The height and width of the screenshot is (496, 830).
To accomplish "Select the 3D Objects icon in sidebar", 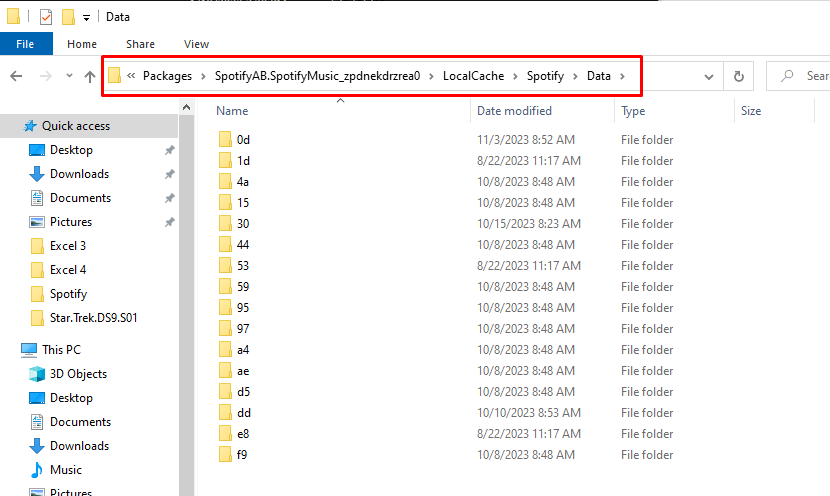I will click(x=37, y=374).
